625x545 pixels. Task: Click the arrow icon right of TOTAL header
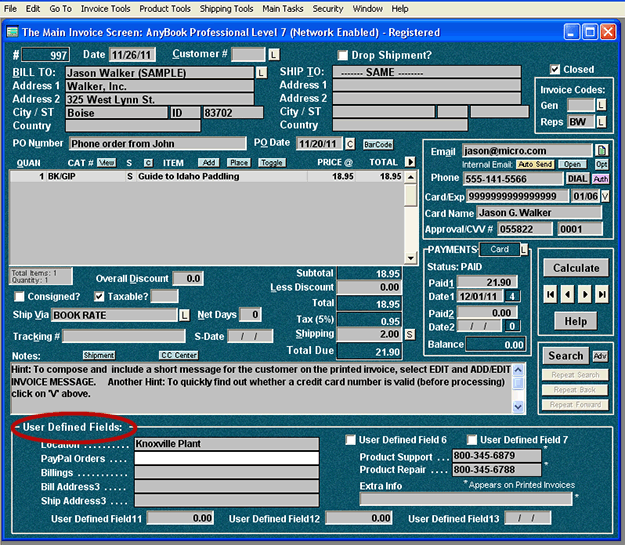coord(409,162)
